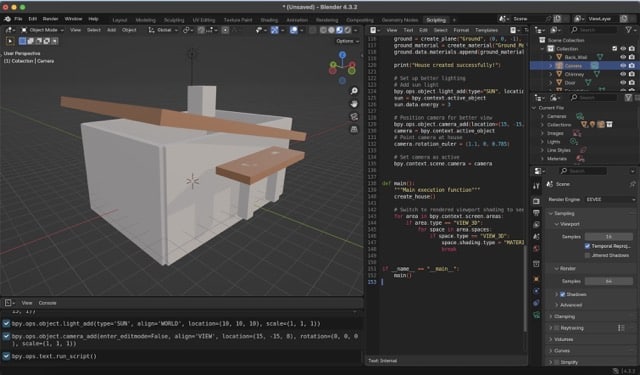Toggle the camera view icon

pyautogui.click(x=354, y=117)
